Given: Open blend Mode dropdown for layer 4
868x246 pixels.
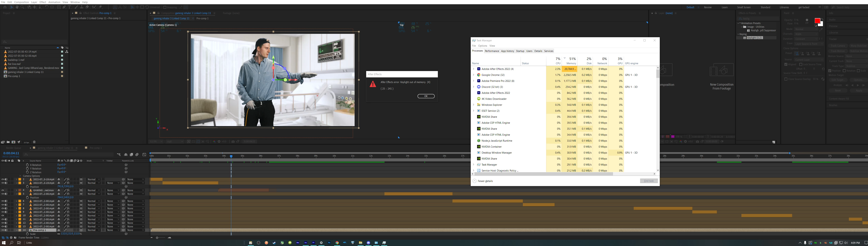Looking at the screenshot, I should tap(93, 190).
